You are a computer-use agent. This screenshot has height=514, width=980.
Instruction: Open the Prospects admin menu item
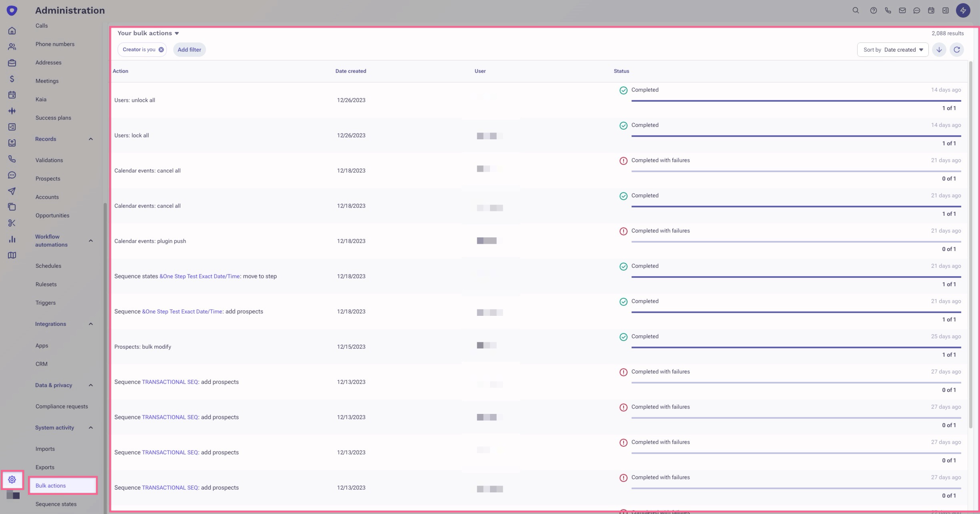48,179
